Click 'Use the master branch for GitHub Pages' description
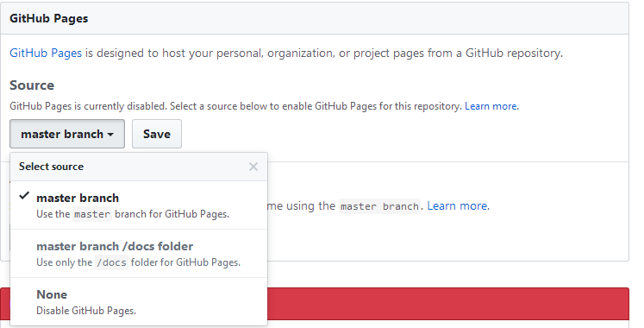The width and height of the screenshot is (644, 328). [133, 214]
